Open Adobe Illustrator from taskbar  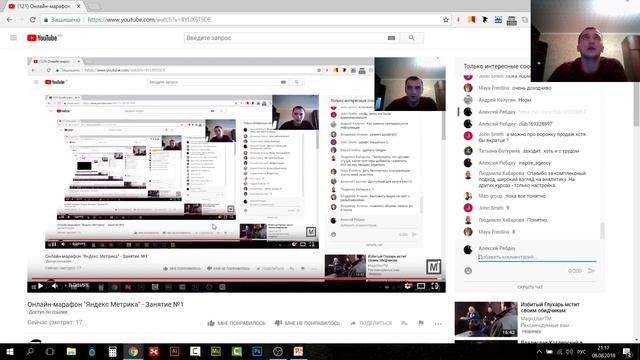pyautogui.click(x=174, y=351)
